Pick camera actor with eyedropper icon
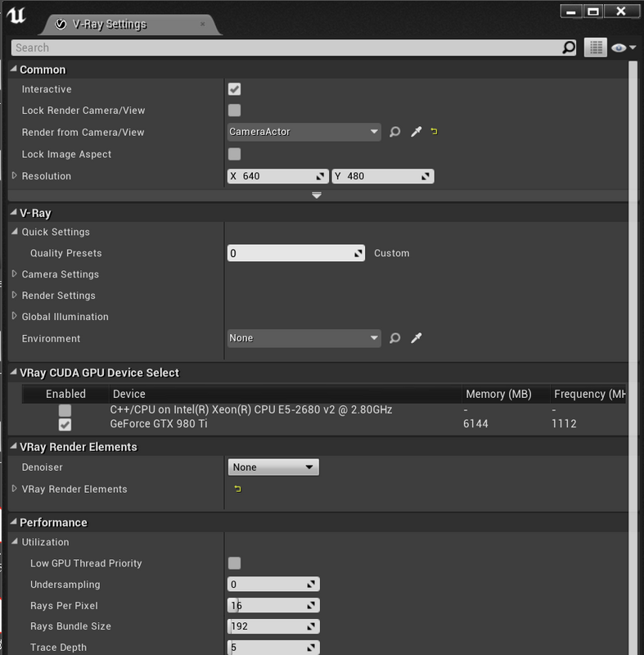The height and width of the screenshot is (655, 644). tap(417, 132)
